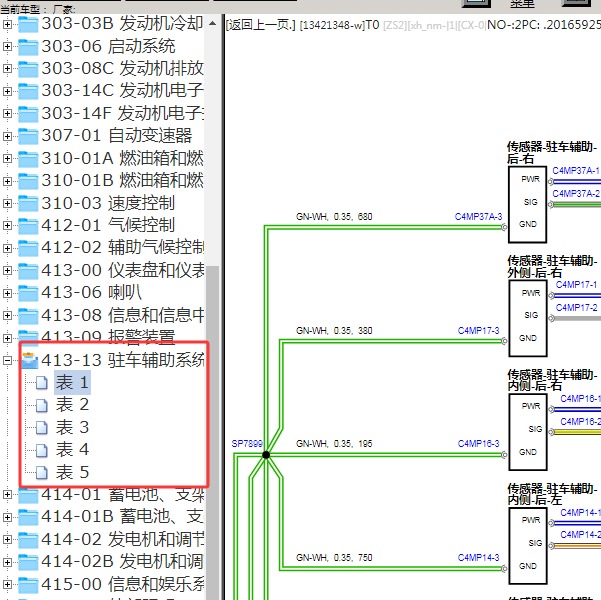Click the 414-02B 发电机和调 folder icon
This screenshot has width=601, height=600.
(28, 562)
